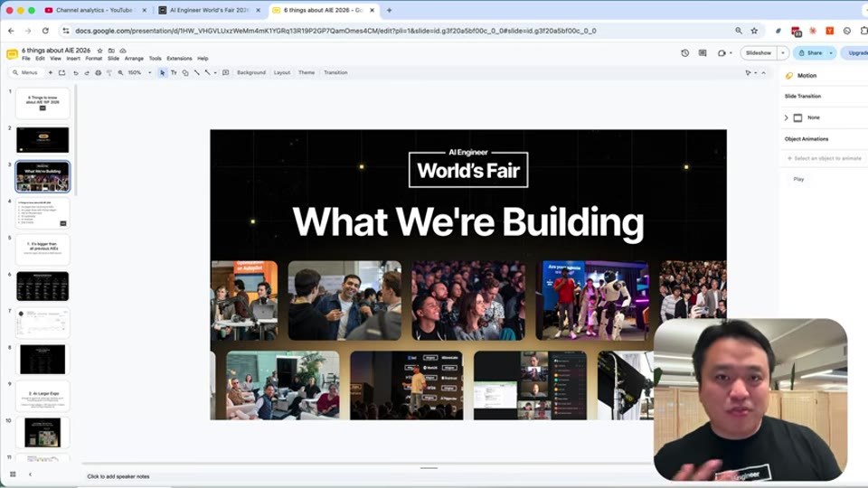Open the Move to folder icon
Viewport: 868px width, 488px height.
111,51
